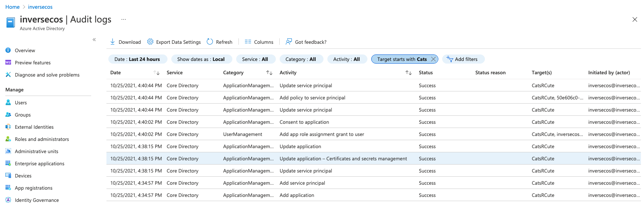Open App registrations sidebar icon
The height and width of the screenshot is (203, 644).
pos(8,188)
